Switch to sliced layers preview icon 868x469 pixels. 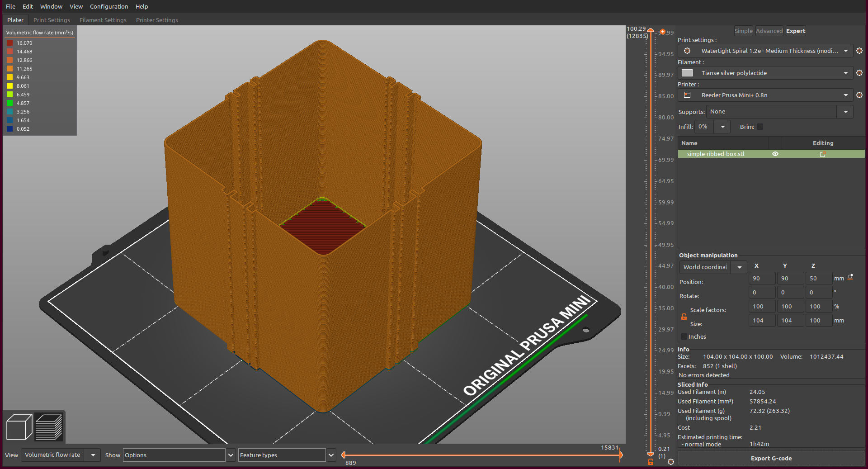pyautogui.click(x=49, y=426)
